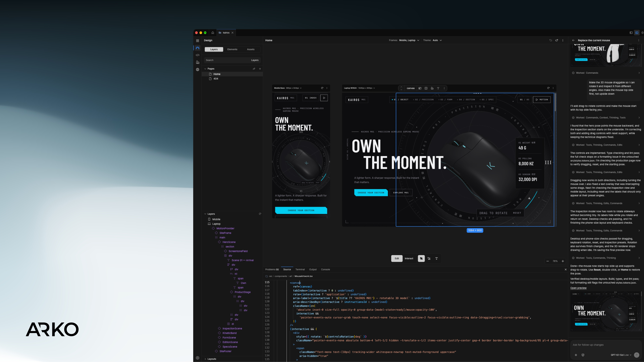This screenshot has height=362, width=644.
Task: Switch to the Assets tab
Action: (251, 49)
